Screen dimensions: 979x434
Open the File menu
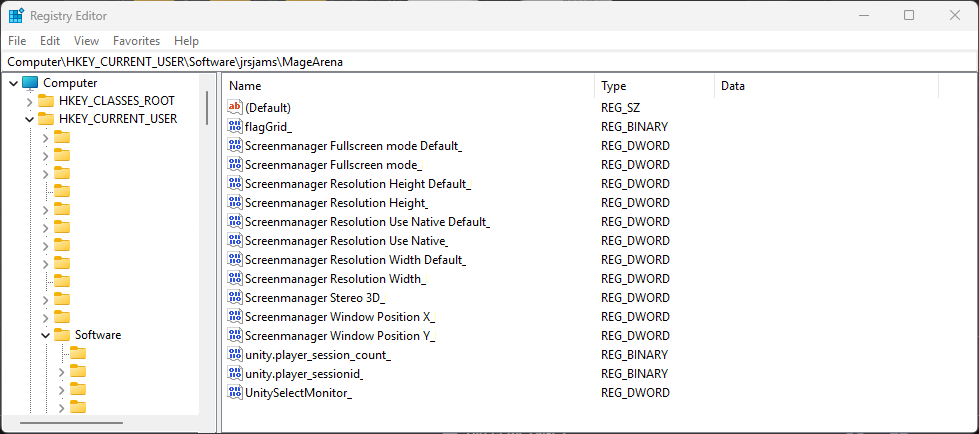pyautogui.click(x=17, y=41)
